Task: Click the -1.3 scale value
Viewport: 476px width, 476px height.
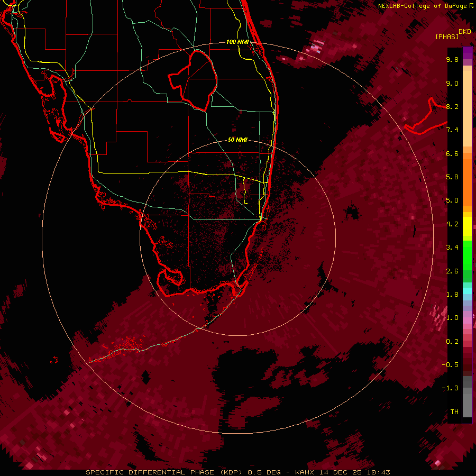Action: pyautogui.click(x=450, y=388)
